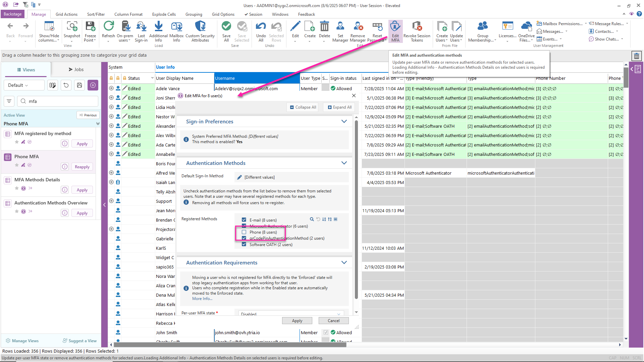Open the Freeze Point tool

90,31
